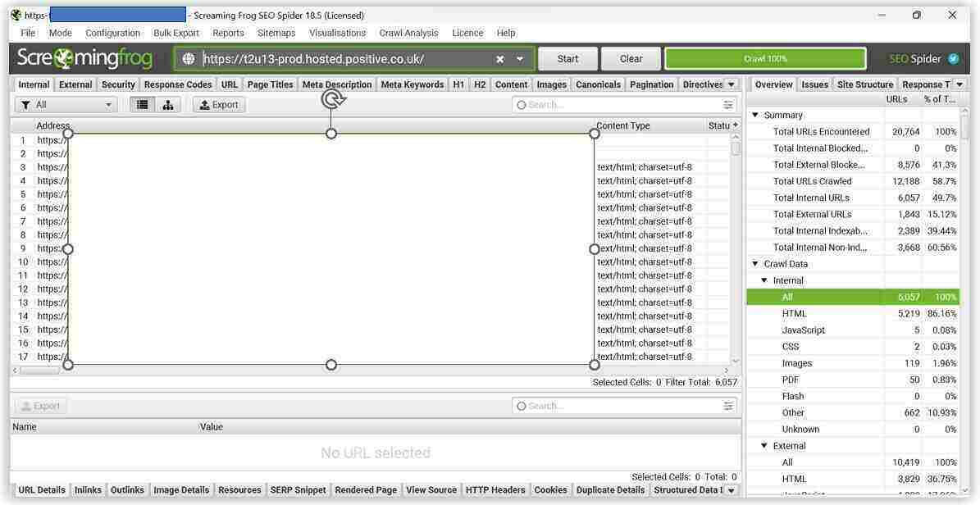Switch to the Overview tab
980x505 pixels.
[774, 84]
